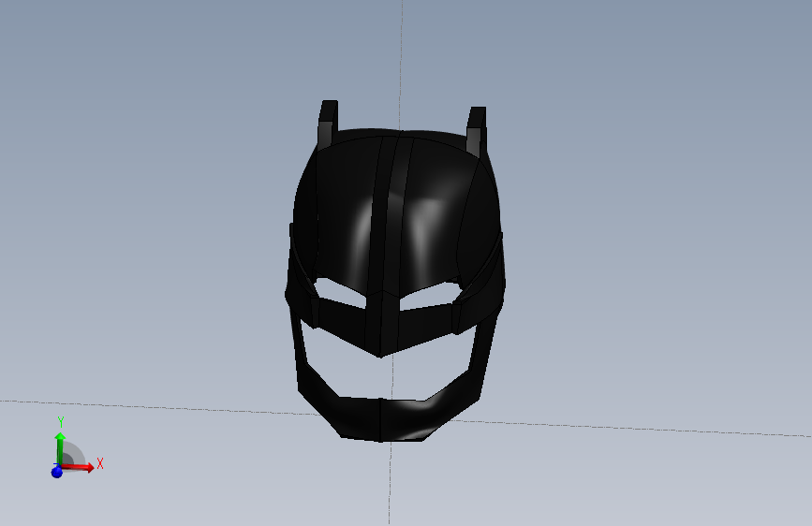Select the left ear of the bat mask
The image size is (812, 526).
coord(329,124)
